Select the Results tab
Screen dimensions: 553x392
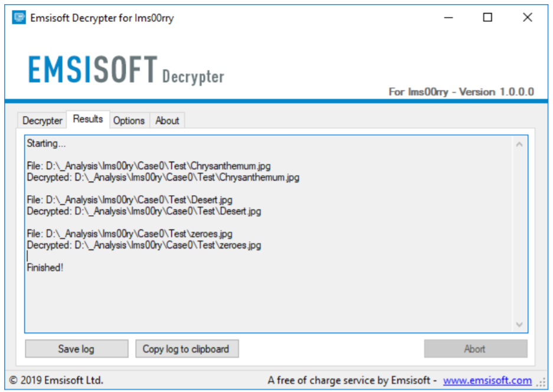click(x=88, y=119)
